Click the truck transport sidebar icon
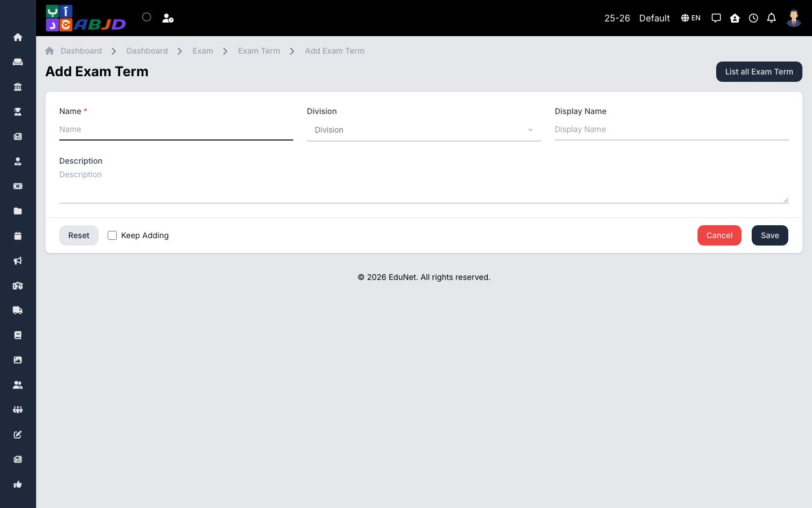Image resolution: width=812 pixels, height=508 pixels. [17, 310]
